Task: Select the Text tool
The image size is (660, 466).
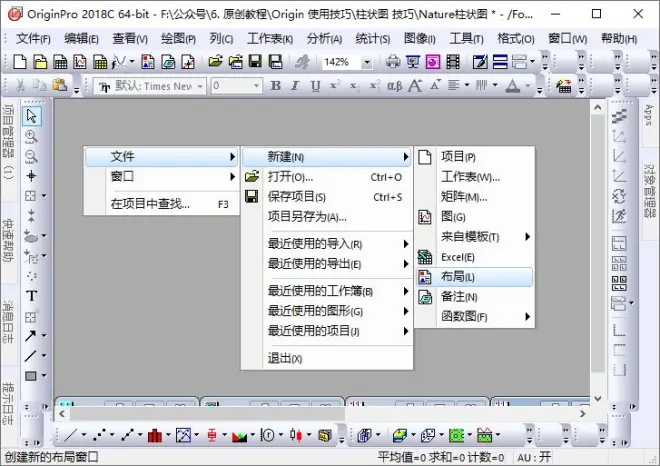Action: tap(32, 296)
